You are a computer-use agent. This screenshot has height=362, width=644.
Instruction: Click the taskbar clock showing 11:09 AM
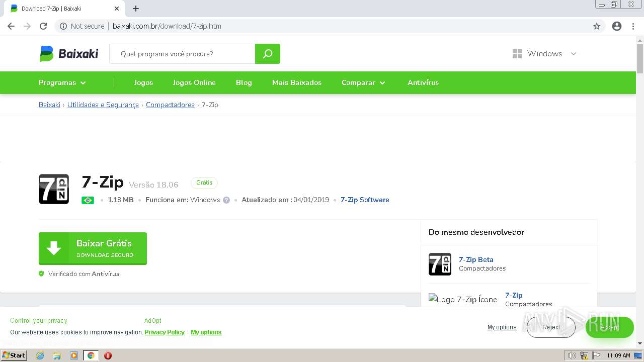[x=618, y=355]
